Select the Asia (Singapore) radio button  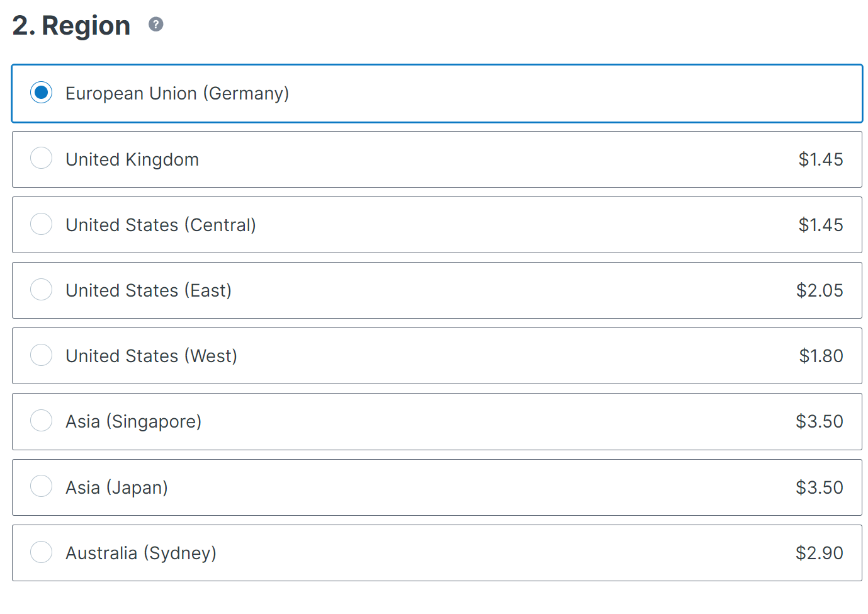point(42,420)
